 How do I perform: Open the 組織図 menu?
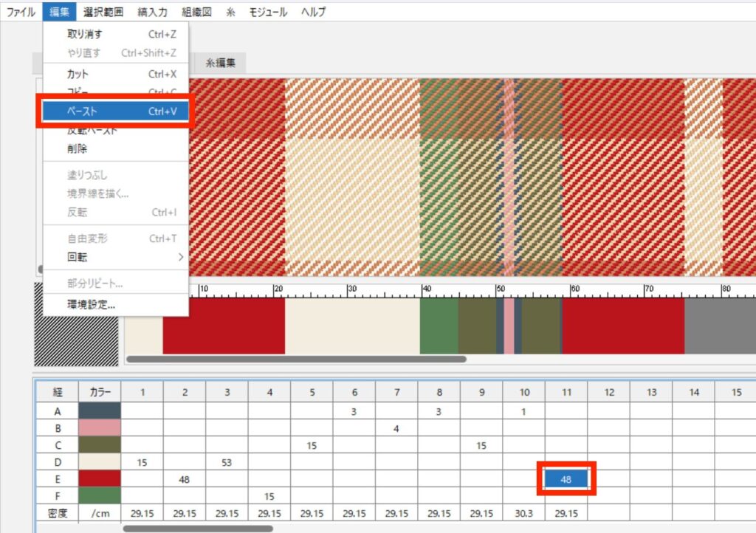pos(196,12)
